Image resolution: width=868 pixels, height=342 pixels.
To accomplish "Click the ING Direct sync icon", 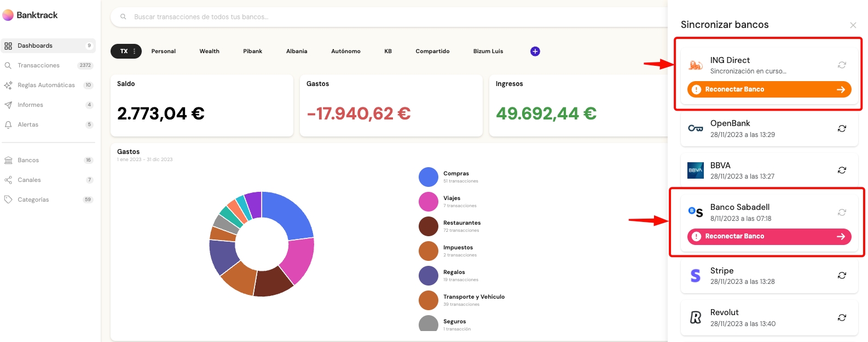I will click(x=842, y=65).
